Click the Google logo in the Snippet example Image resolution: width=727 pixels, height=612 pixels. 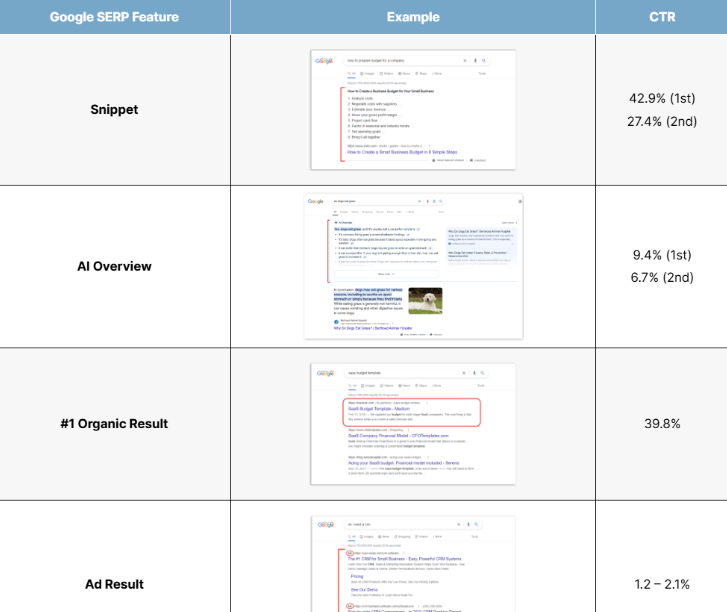click(325, 60)
